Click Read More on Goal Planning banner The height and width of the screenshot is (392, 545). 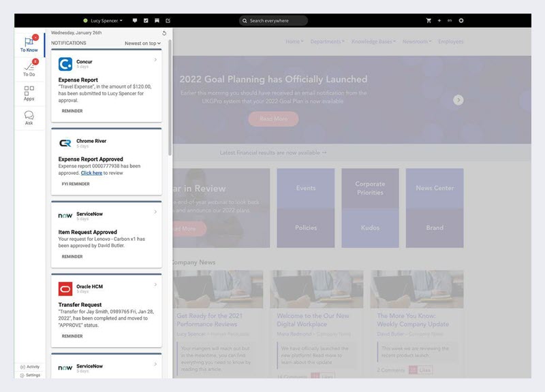coord(274,118)
